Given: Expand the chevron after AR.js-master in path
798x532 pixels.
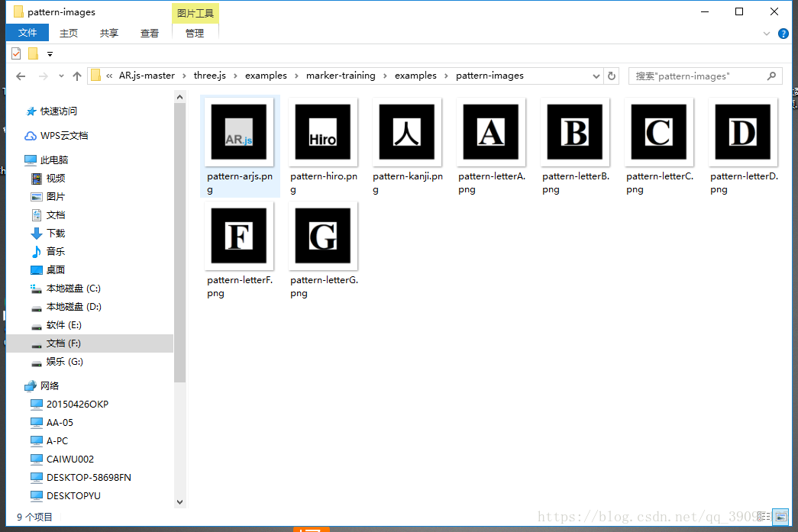Looking at the screenshot, I should click(x=184, y=76).
